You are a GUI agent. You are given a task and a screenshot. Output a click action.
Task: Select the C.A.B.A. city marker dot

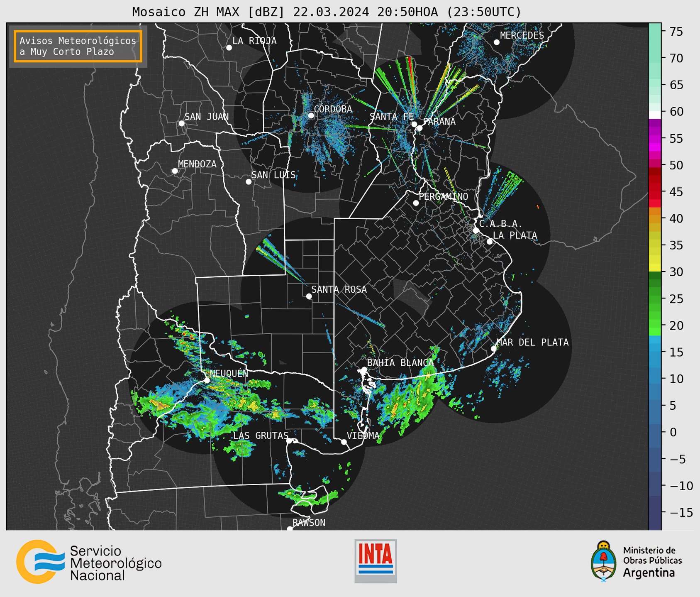pyautogui.click(x=476, y=230)
